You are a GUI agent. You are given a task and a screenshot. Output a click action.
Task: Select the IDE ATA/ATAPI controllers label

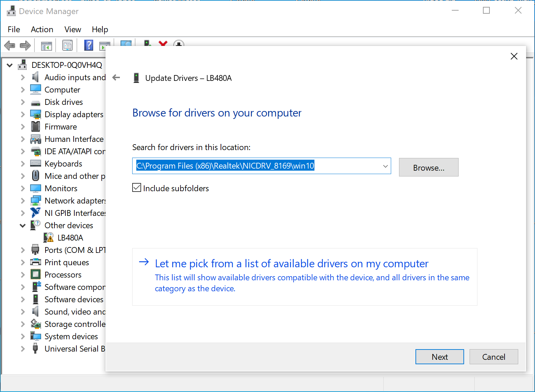pos(75,151)
